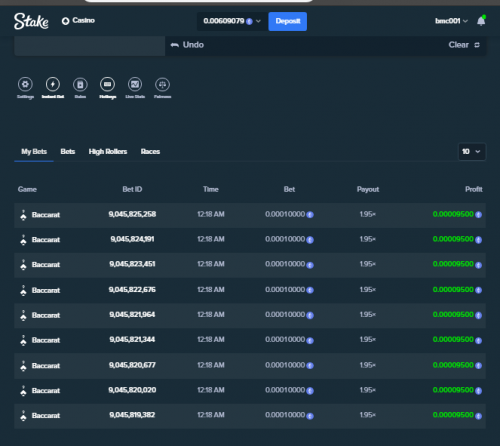The image size is (500, 446).
Task: Open the Casino section link
Action: [78, 21]
